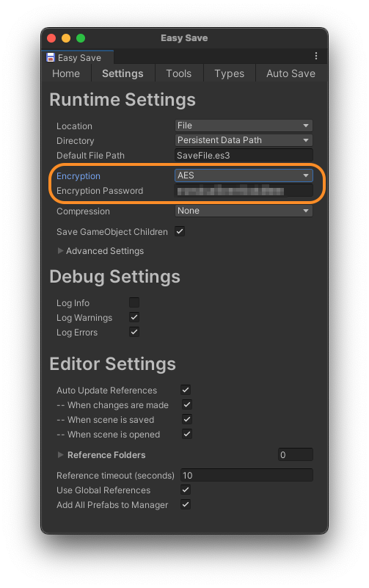This screenshot has width=369, height=588.
Task: Open the Tools tab
Action: tap(179, 73)
